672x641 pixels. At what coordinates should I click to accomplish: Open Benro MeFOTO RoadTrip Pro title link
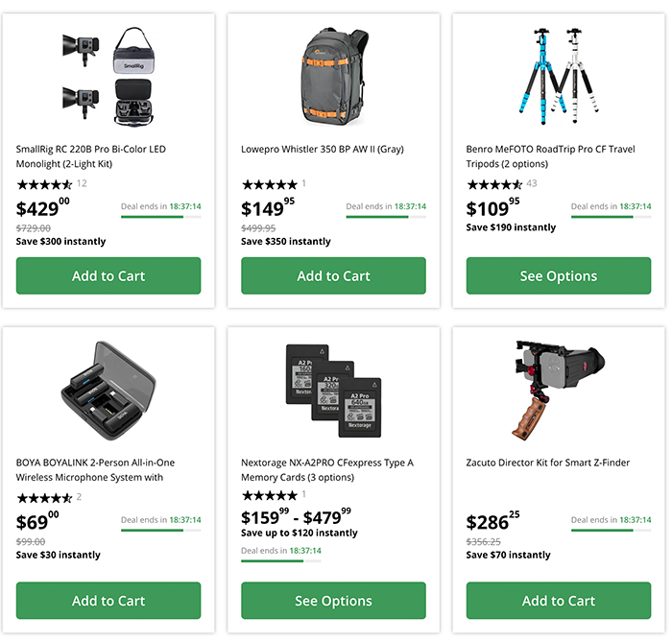(550, 156)
